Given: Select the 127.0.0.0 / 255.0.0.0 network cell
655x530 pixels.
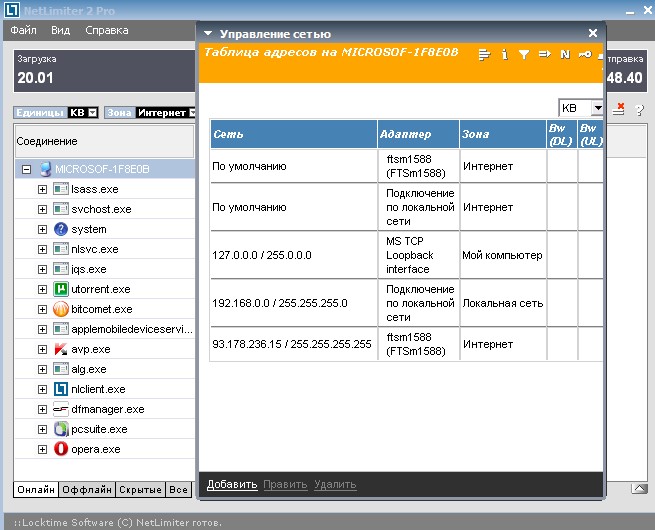Looking at the screenshot, I should point(294,255).
